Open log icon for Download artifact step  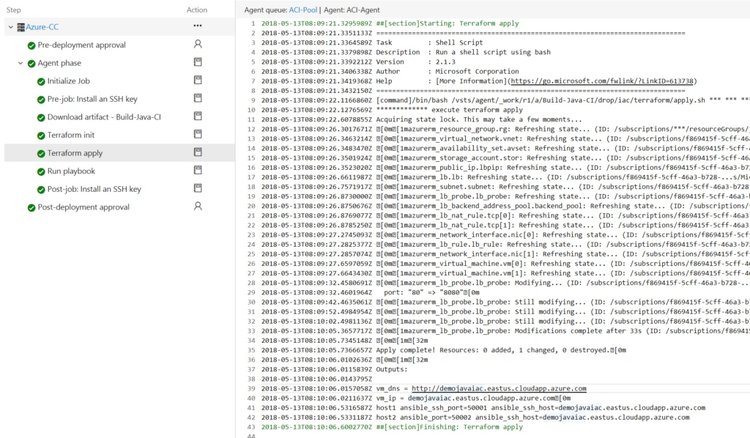pos(198,116)
